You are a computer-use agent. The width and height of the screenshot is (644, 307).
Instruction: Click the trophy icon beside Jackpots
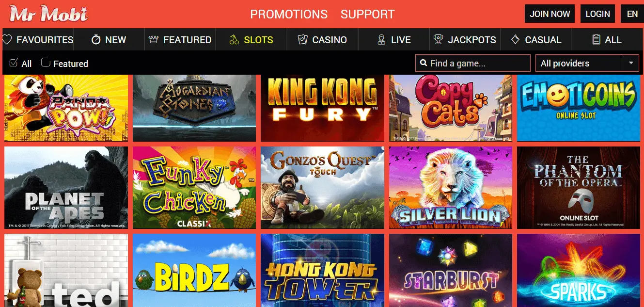click(439, 40)
